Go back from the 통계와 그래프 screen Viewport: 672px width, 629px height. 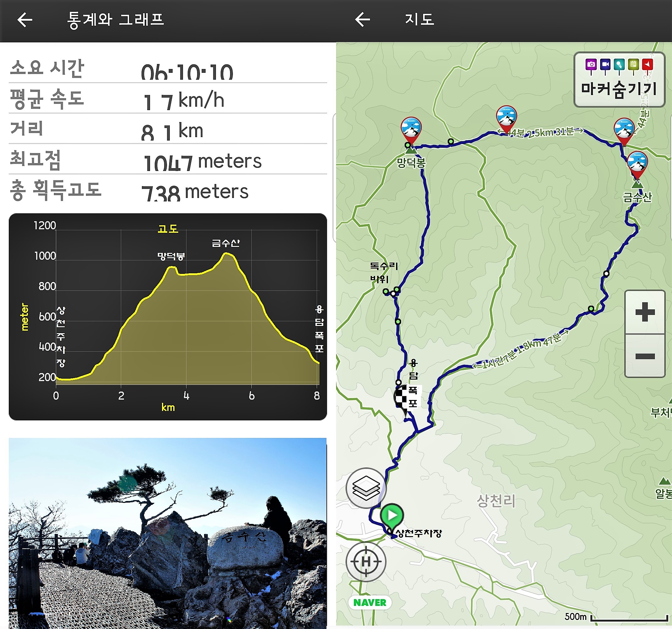[x=25, y=20]
